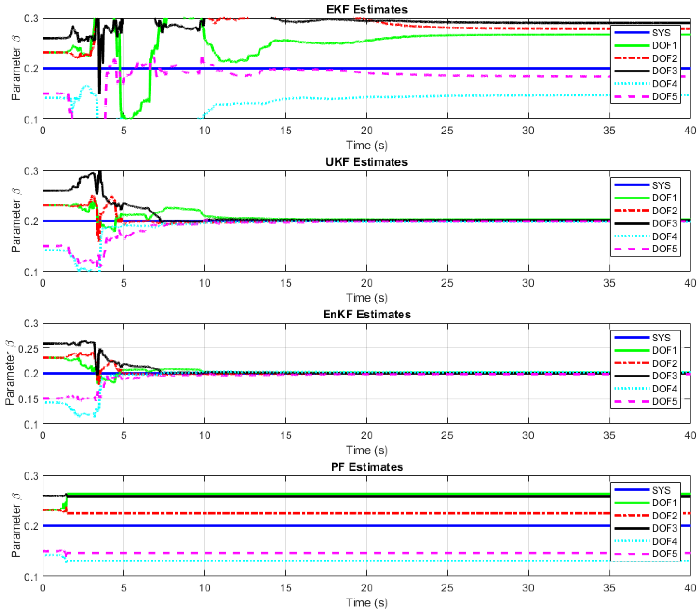Select DOF1 legend label in EKF plot
The width and height of the screenshot is (700, 613).
pos(664,46)
